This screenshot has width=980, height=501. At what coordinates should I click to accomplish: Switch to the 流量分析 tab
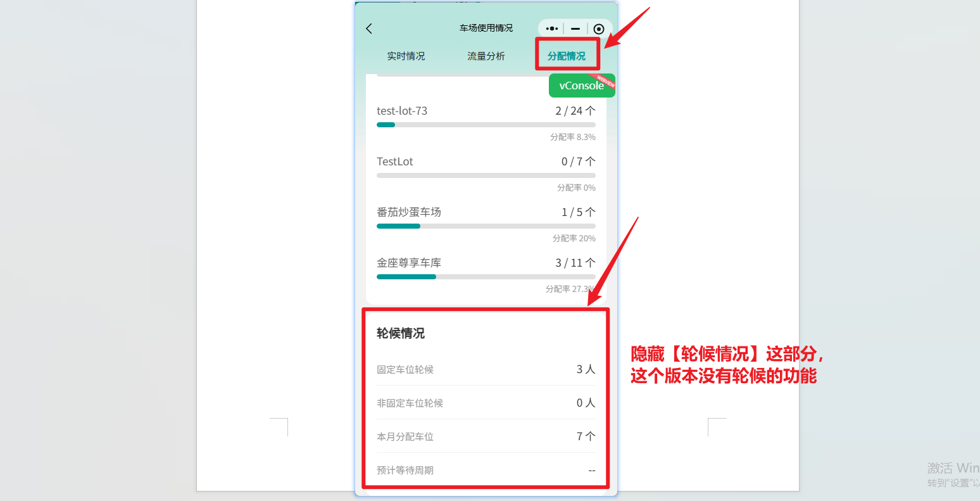pyautogui.click(x=486, y=56)
